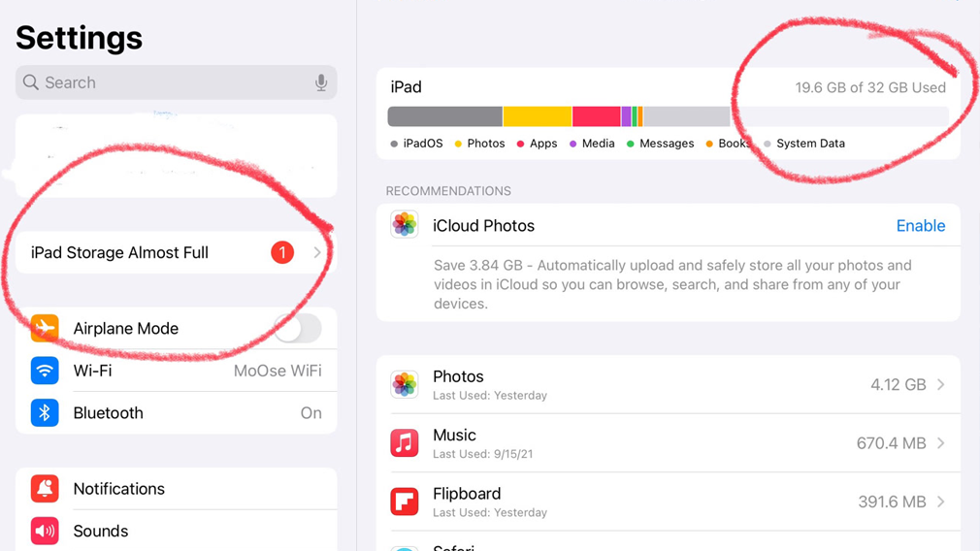Open Wi-Fi settings via blue icon
The image size is (980, 551).
coord(45,371)
